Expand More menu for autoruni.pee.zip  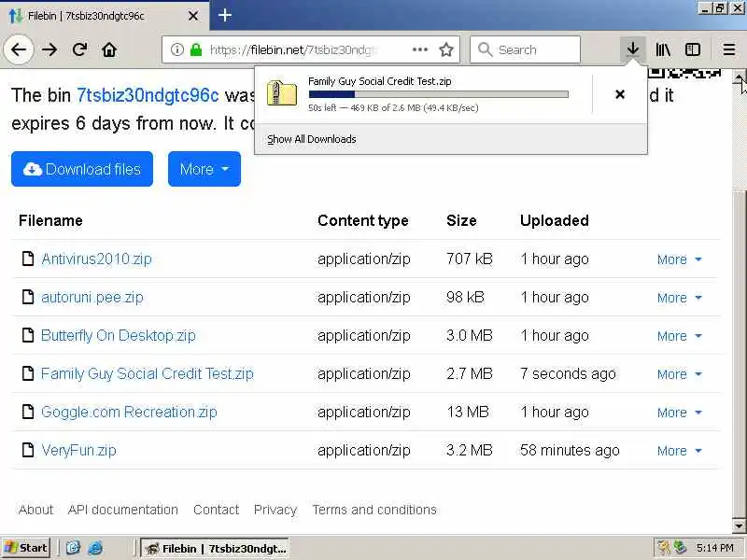pos(680,298)
